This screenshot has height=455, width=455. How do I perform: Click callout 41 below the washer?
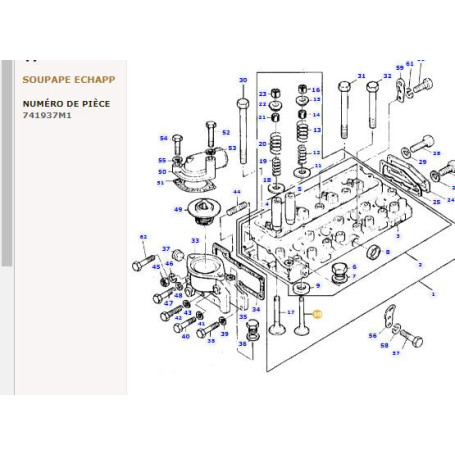(201, 324)
